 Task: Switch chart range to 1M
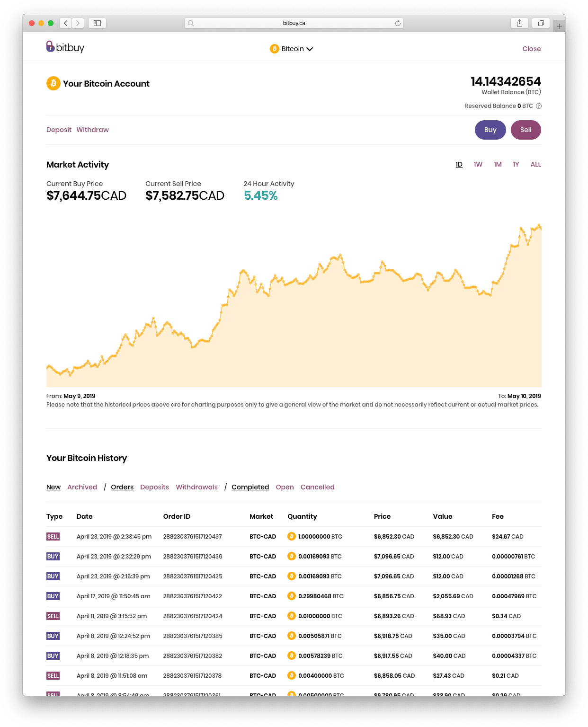tap(498, 164)
